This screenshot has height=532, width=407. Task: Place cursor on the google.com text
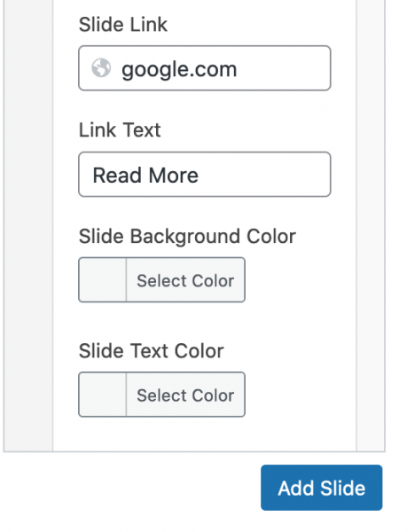179,69
